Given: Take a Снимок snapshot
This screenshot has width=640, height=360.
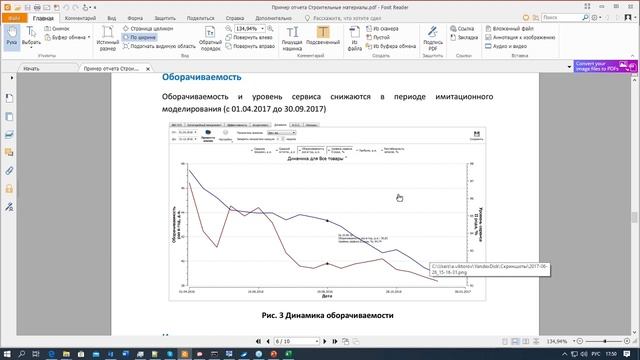Looking at the screenshot, I should (57, 29).
